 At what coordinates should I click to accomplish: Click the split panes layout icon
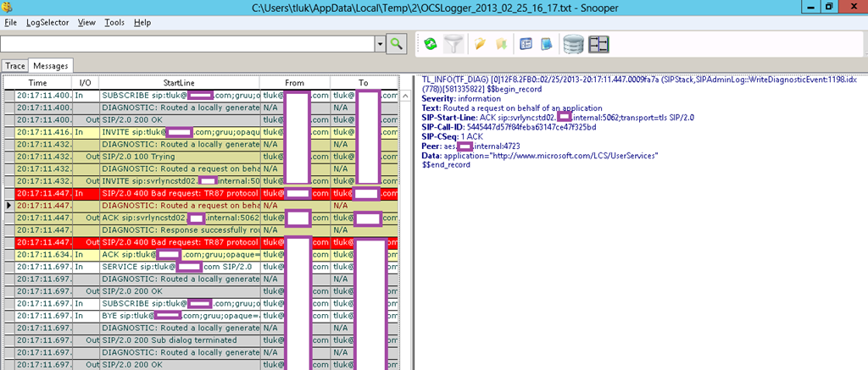pyautogui.click(x=599, y=44)
